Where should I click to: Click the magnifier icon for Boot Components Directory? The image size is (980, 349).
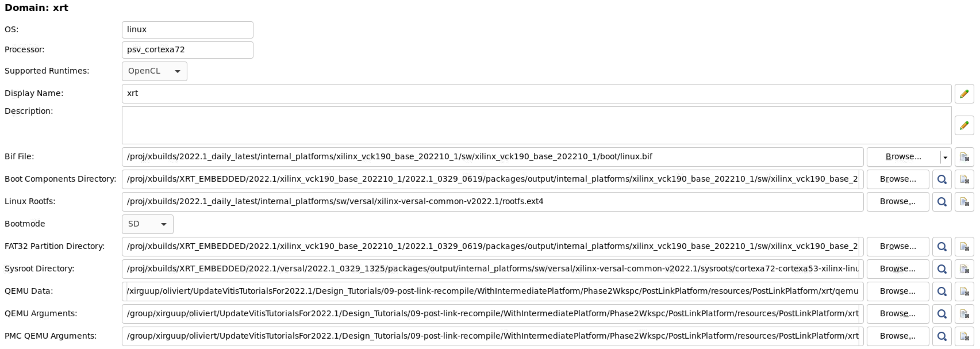[x=941, y=179]
